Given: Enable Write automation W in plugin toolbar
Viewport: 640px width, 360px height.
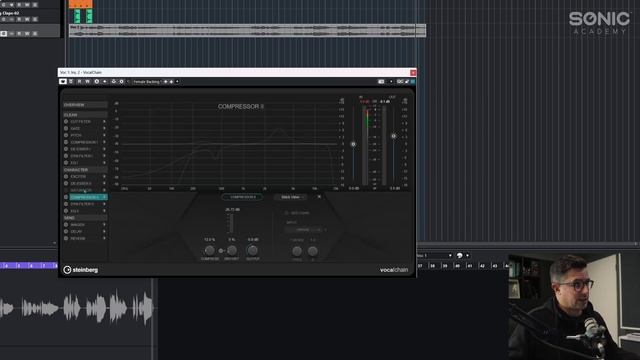Looking at the screenshot, I should [87, 82].
